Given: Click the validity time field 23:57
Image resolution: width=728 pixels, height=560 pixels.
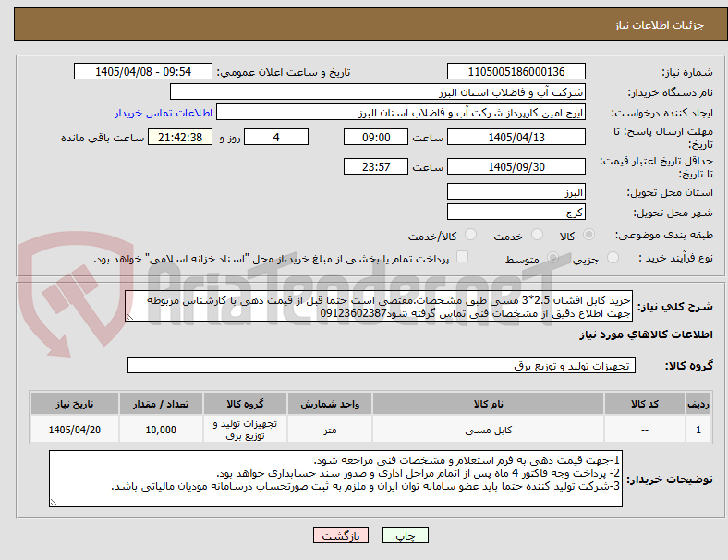Looking at the screenshot, I should (x=376, y=166).
